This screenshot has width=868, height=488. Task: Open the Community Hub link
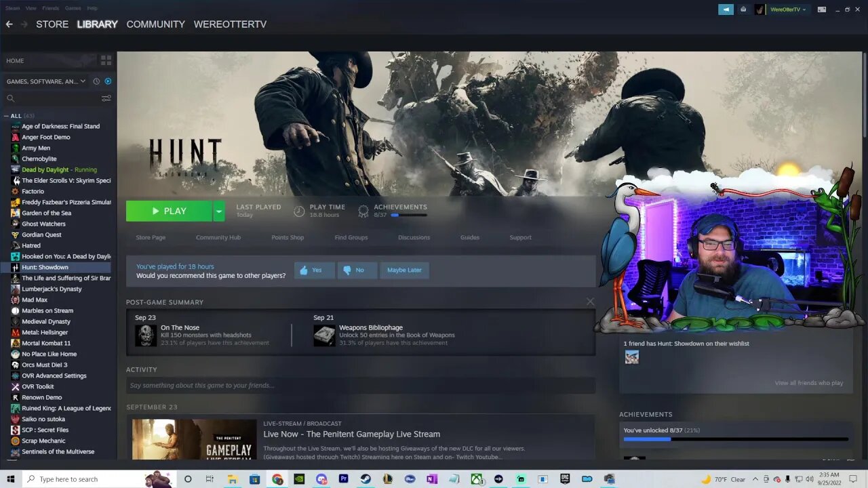pos(218,237)
